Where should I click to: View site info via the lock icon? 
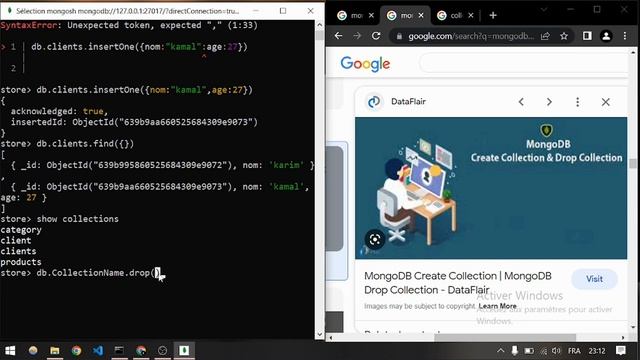(x=399, y=36)
